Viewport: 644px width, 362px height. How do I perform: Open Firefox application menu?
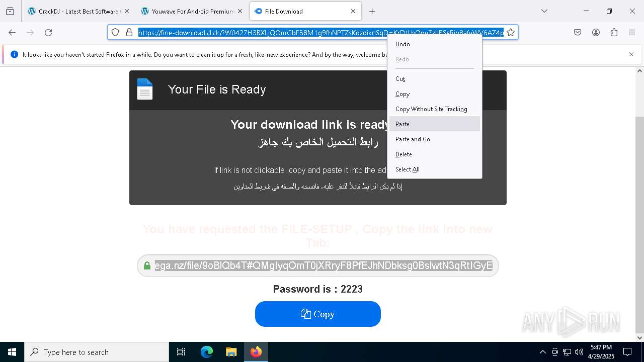point(632,32)
